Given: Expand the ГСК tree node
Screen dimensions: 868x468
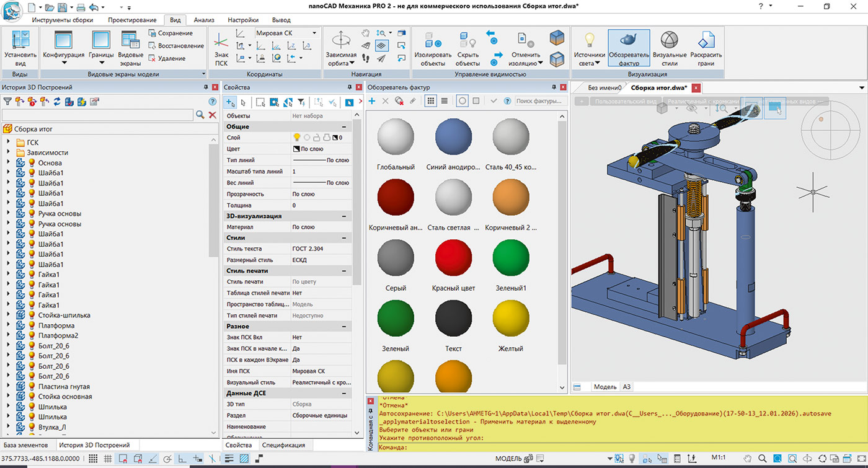Looking at the screenshot, I should (8, 143).
